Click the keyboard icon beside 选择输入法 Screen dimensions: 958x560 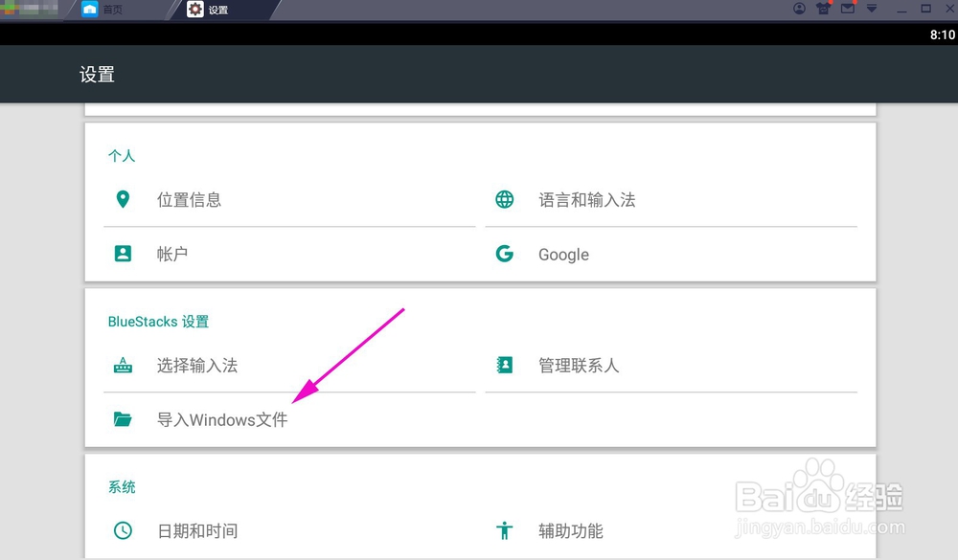[123, 365]
